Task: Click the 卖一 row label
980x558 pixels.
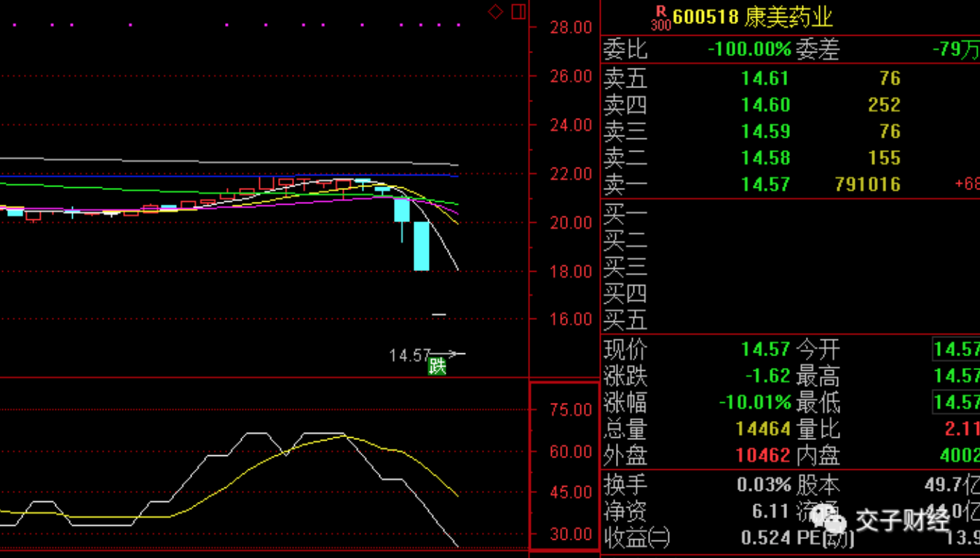Action: click(625, 184)
